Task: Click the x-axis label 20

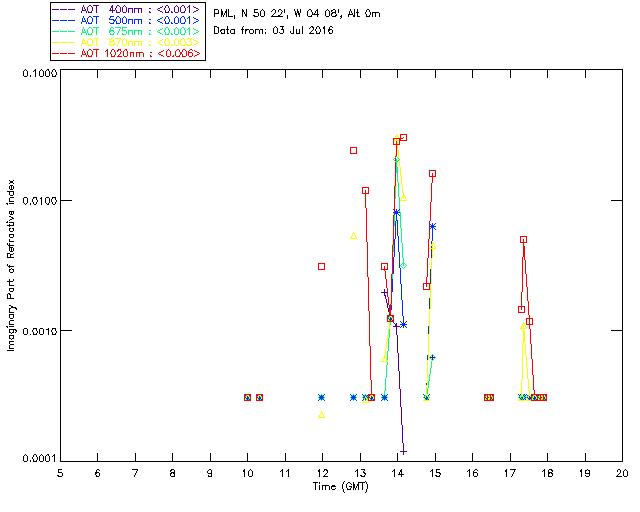Action: click(x=622, y=473)
